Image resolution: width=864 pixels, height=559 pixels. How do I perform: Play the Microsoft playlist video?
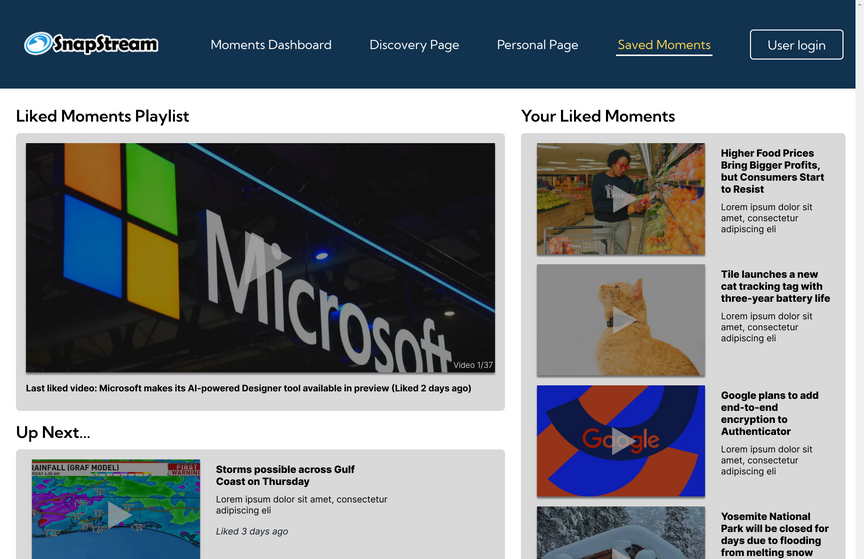[x=267, y=257]
